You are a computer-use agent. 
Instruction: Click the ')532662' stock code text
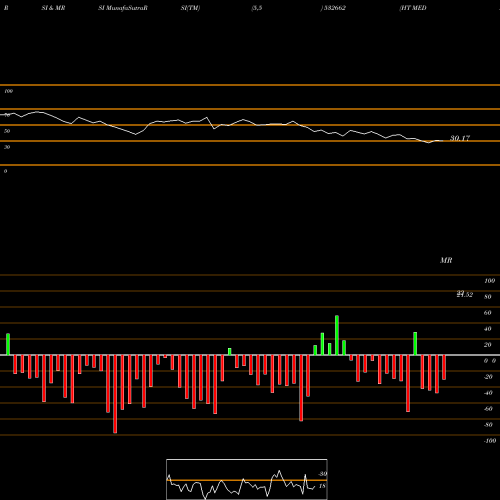333,8
